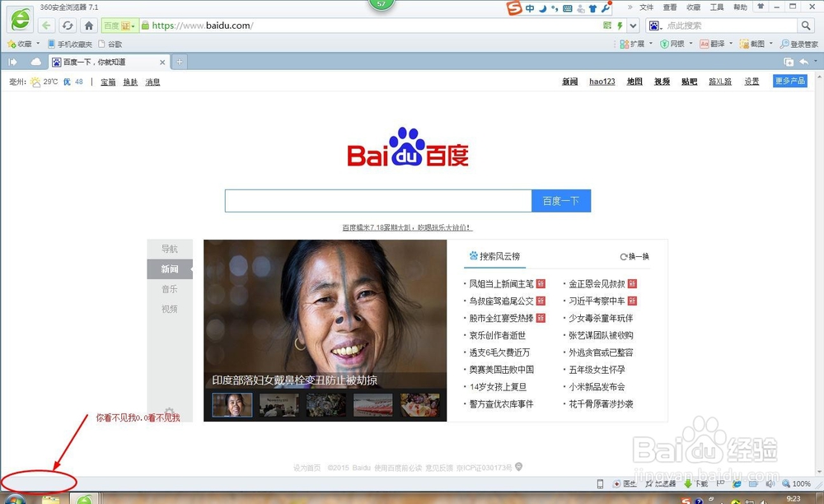
Task: Click the browser back arrow button
Action: (x=46, y=26)
